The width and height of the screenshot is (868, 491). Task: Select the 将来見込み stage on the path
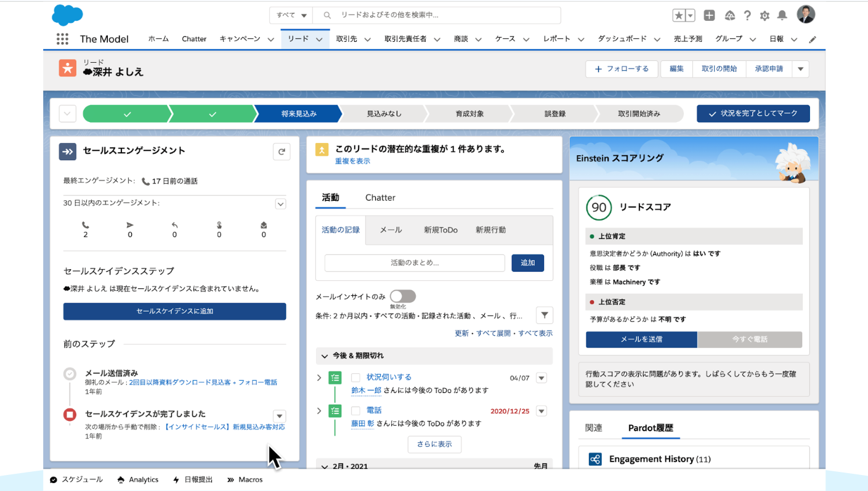click(x=299, y=113)
